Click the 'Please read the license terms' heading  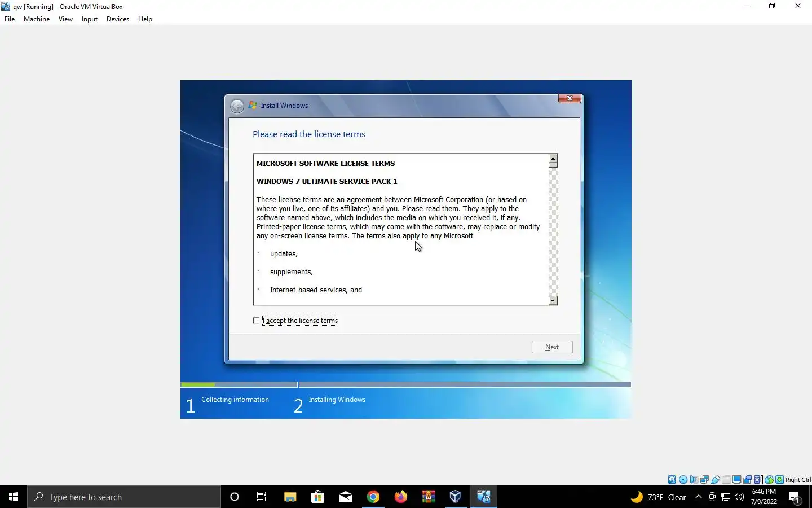[x=309, y=134]
